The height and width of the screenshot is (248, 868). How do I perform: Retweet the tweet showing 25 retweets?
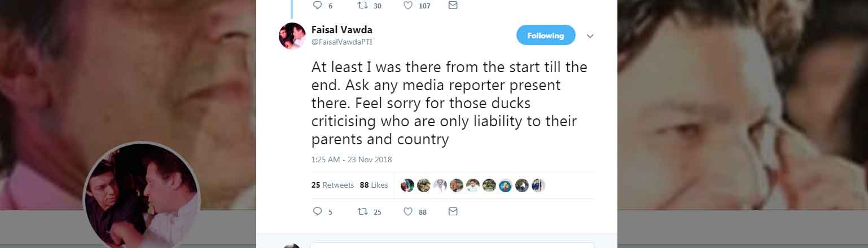363,212
